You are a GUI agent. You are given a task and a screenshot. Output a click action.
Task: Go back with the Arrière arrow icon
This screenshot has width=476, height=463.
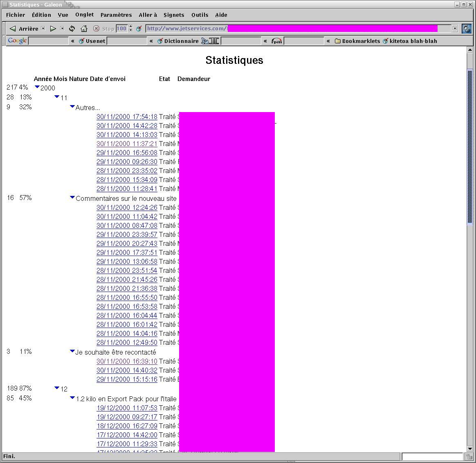(12, 29)
